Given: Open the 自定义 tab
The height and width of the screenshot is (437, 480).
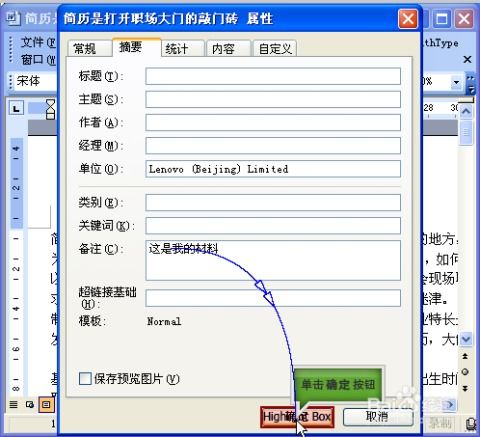Looking at the screenshot, I should (x=275, y=49).
